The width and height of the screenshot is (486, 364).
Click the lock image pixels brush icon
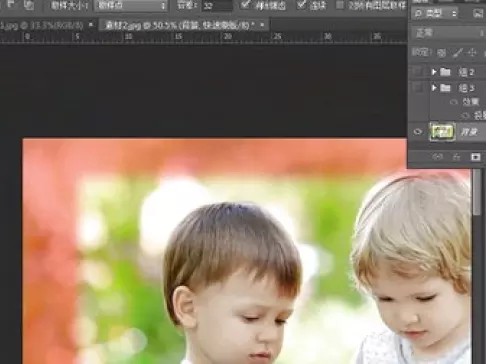[x=458, y=53]
